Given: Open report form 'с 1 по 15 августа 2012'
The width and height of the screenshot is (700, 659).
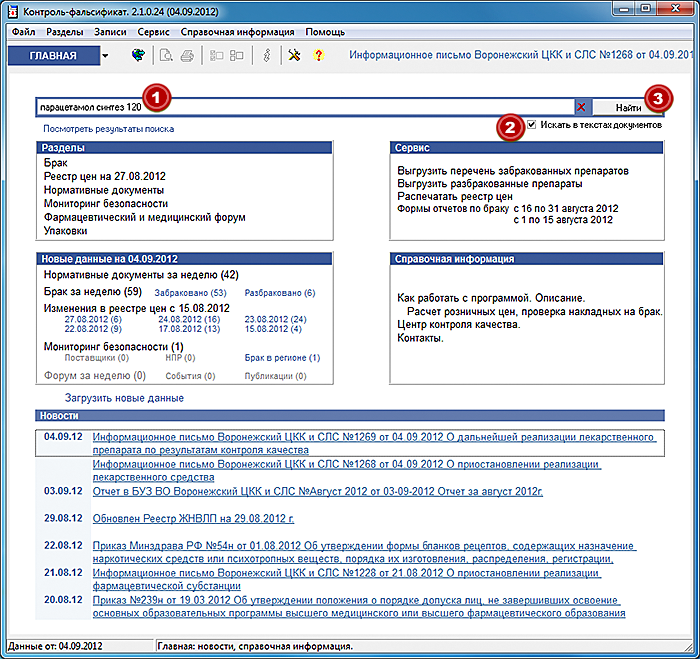Looking at the screenshot, I should 563,220.
